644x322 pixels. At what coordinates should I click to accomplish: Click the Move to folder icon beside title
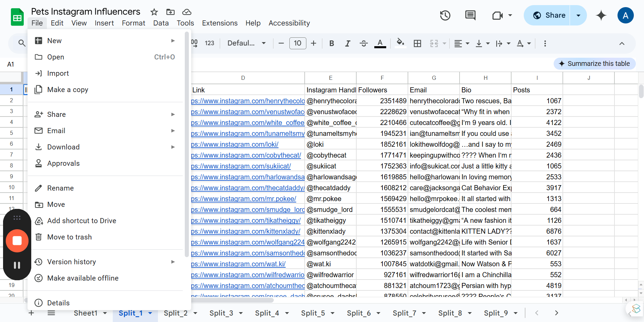point(171,12)
